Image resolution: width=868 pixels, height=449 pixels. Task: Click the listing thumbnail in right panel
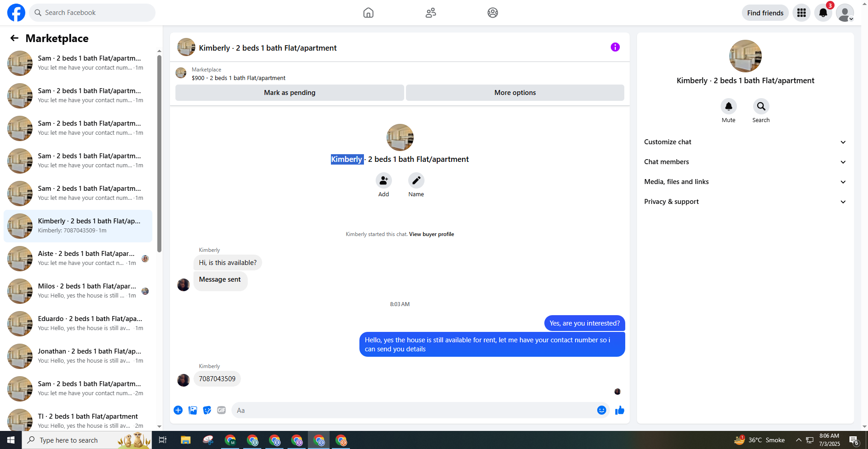[745, 56]
